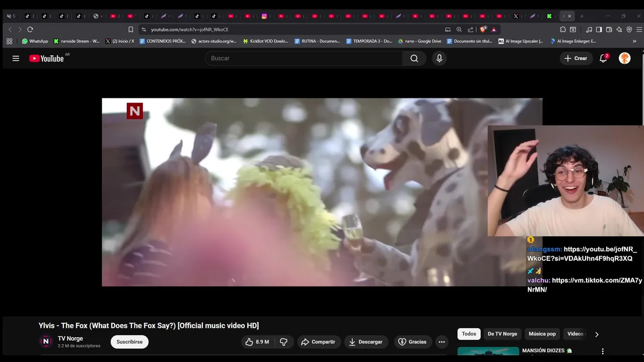644x362 pixels.
Task: Click the search magnifier button
Action: (x=414, y=58)
